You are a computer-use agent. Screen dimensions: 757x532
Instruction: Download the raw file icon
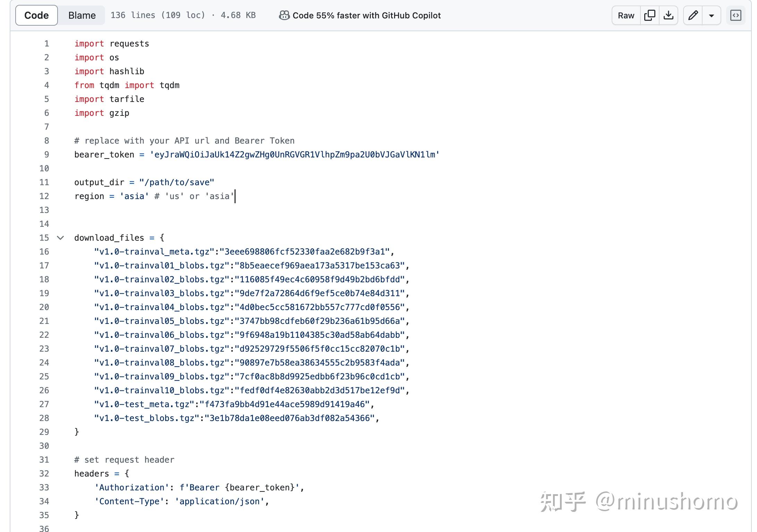point(668,15)
